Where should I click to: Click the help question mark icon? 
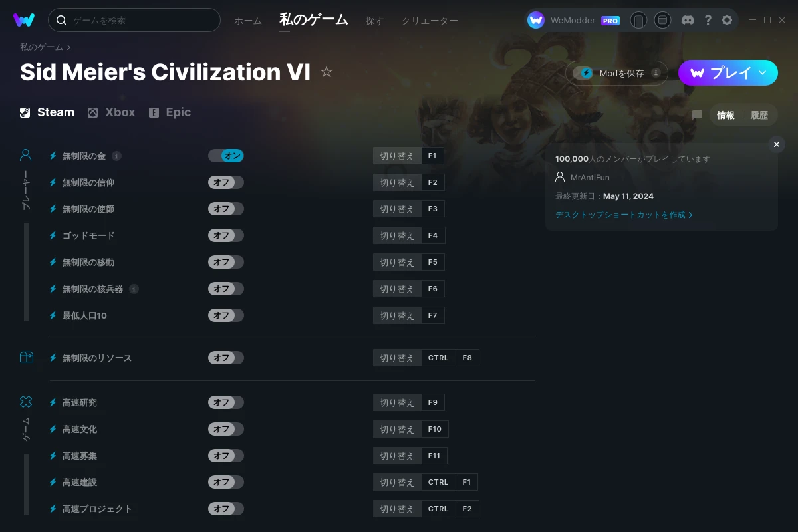708,20
